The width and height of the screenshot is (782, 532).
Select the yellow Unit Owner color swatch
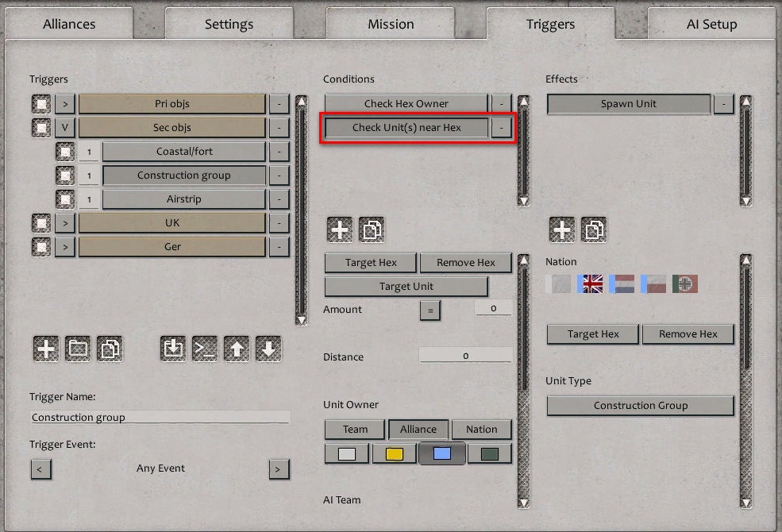click(394, 453)
